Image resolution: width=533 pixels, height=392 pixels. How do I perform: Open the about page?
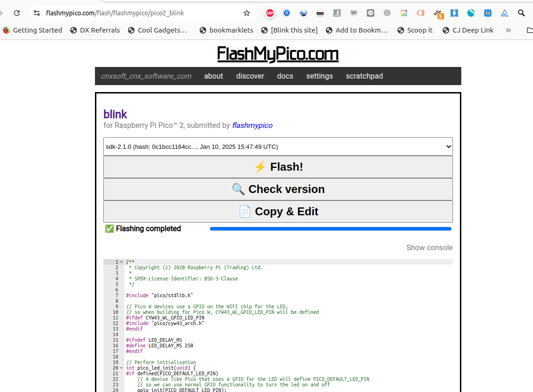[214, 76]
